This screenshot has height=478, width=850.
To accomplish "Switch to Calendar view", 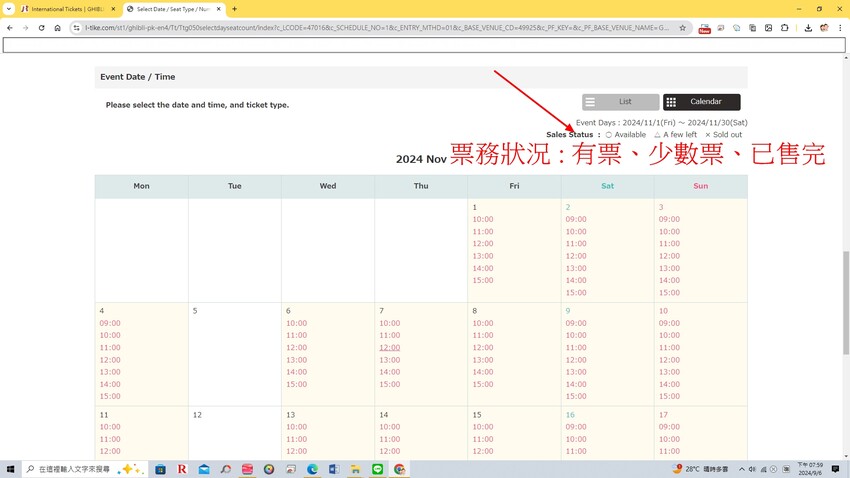I will [x=701, y=102].
